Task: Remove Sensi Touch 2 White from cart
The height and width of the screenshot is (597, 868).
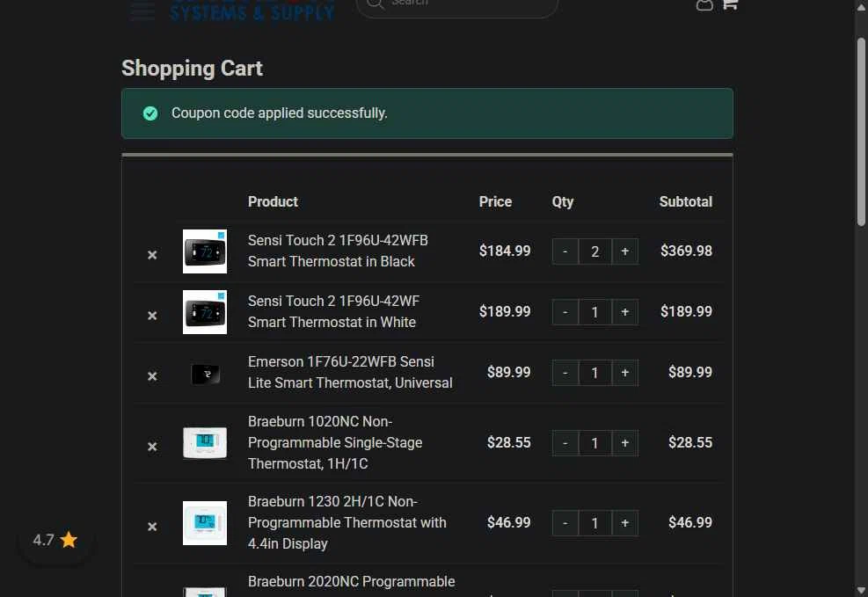Action: 152,316
